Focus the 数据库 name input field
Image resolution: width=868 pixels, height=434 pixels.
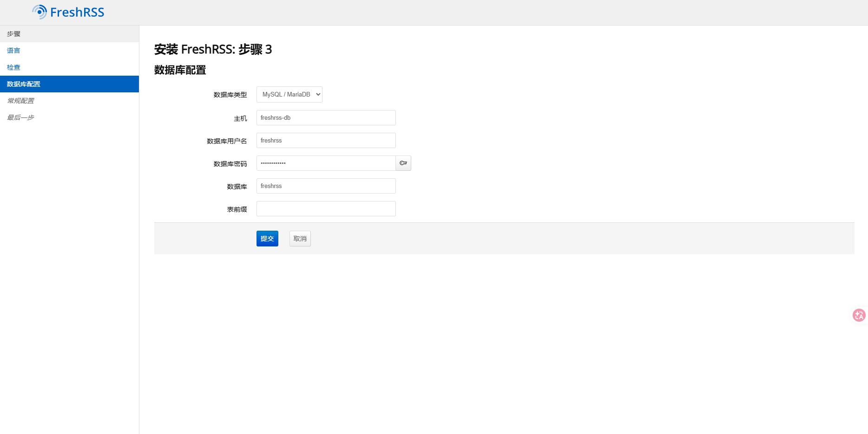(326, 186)
